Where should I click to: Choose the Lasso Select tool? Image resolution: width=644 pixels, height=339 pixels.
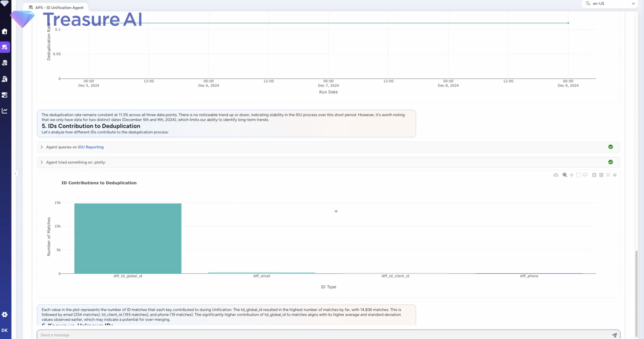click(x=585, y=175)
